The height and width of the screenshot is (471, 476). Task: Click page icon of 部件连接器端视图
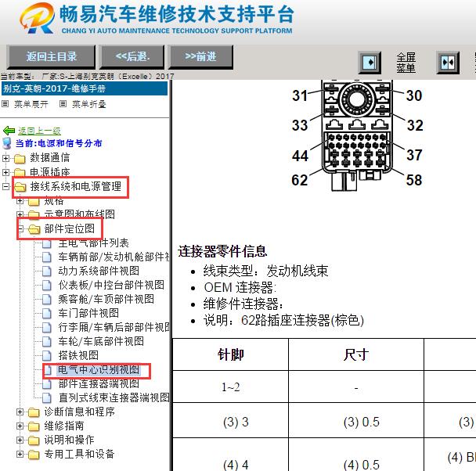[x=47, y=384]
